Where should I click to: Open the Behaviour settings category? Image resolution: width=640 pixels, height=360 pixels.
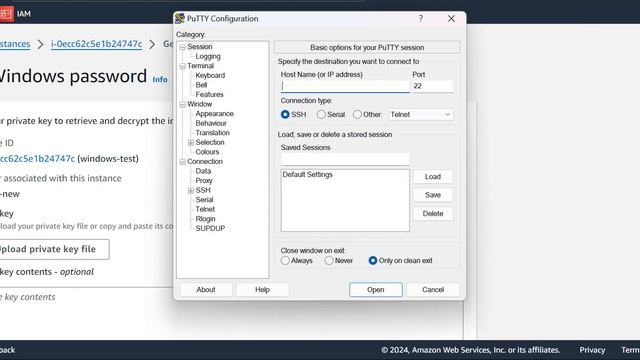point(211,123)
